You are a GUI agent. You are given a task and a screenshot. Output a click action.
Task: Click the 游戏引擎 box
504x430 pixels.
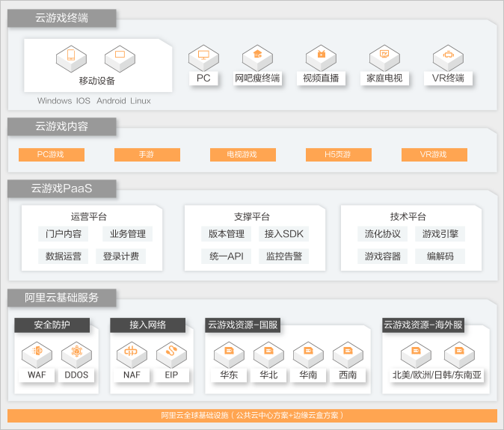(x=440, y=234)
